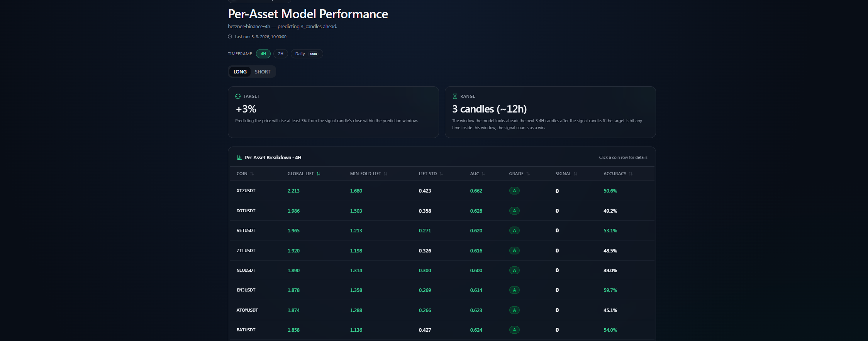
Task: Select the Daily soon timeframe option
Action: (307, 54)
